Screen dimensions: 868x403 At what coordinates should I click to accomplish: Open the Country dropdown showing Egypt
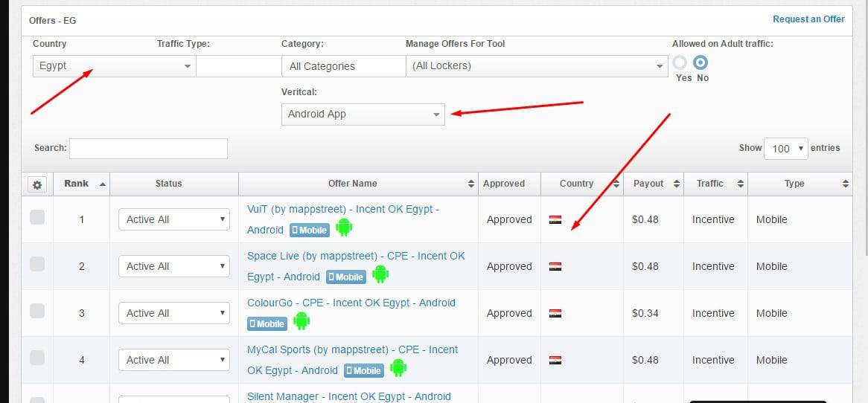tap(114, 66)
